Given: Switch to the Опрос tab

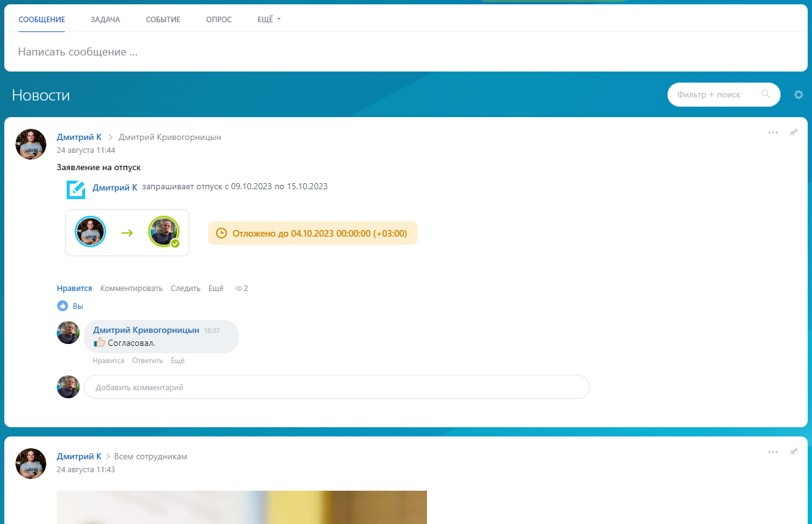Looking at the screenshot, I should (219, 20).
